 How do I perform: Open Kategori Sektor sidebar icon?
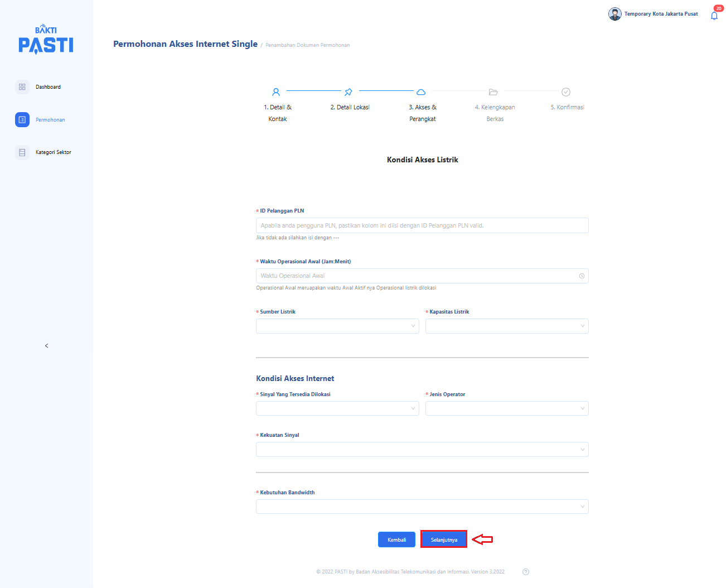22,152
